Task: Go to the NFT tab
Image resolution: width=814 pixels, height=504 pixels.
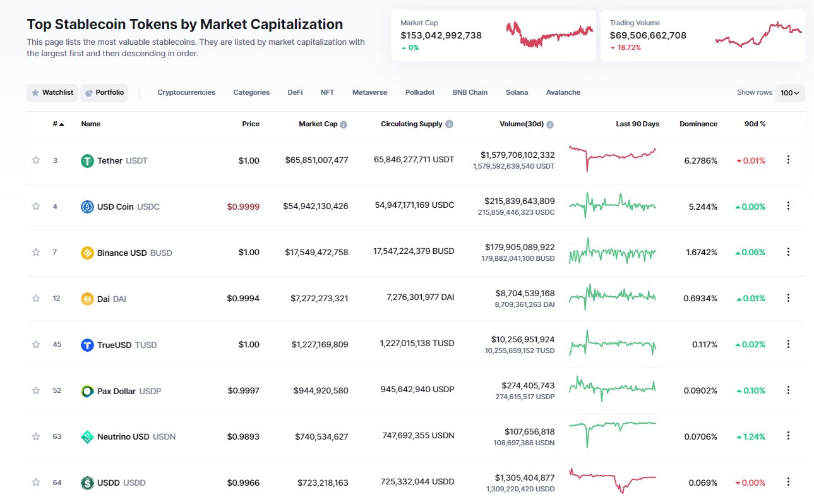Action: (327, 92)
